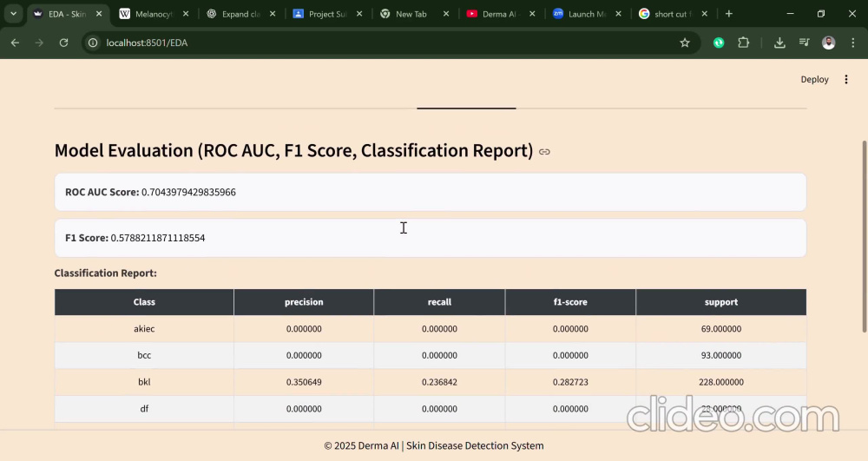Click bkl precision value 0.350649
The width and height of the screenshot is (868, 461).
click(x=304, y=382)
